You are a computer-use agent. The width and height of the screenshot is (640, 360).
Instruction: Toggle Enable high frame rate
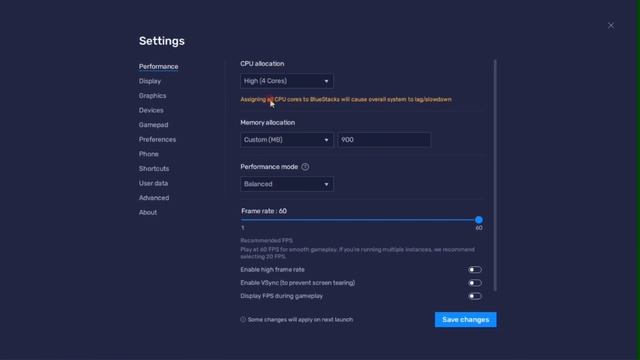[475, 270]
